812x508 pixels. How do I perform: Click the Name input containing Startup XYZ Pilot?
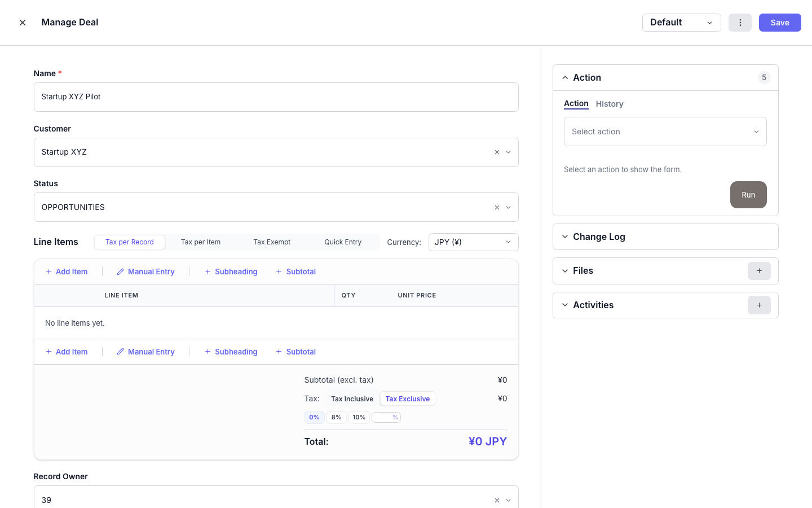click(x=276, y=97)
